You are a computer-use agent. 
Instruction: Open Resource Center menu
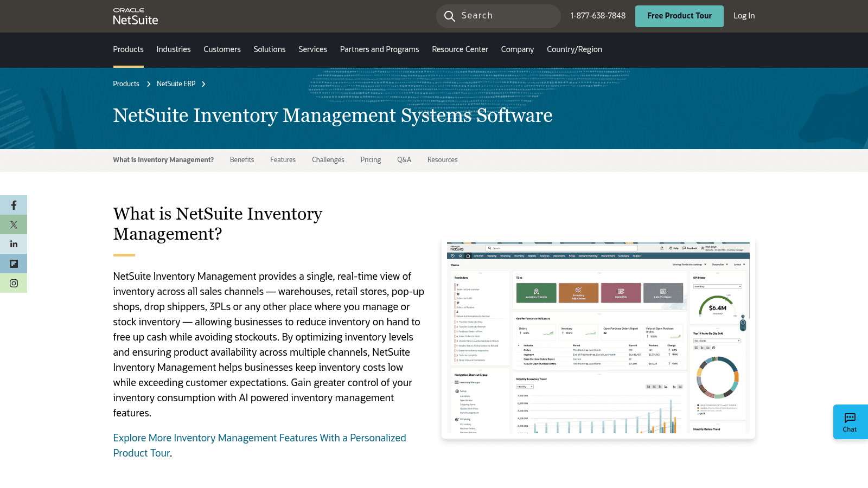460,49
